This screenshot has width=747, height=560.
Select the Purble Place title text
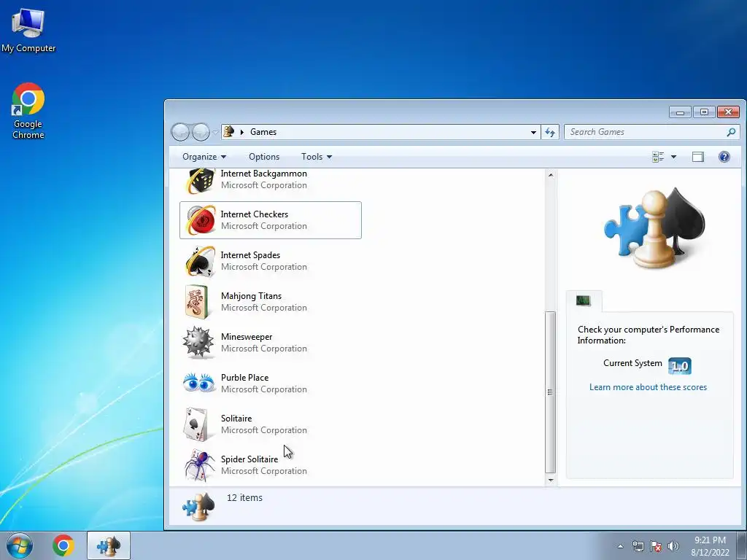[x=244, y=378]
